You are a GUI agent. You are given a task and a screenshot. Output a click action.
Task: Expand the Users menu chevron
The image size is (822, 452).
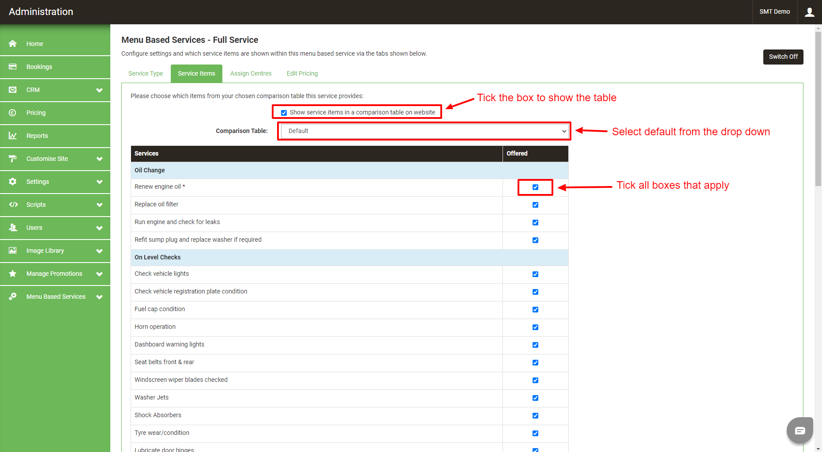[99, 228]
